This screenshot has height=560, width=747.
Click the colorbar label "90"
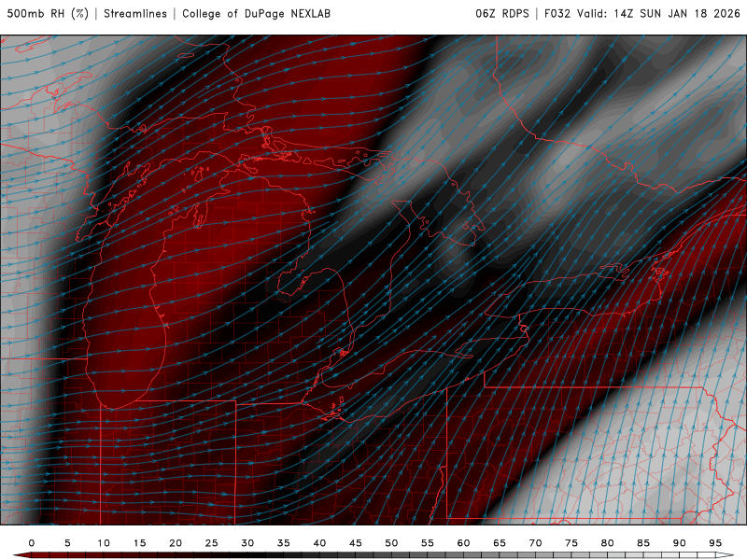680,543
